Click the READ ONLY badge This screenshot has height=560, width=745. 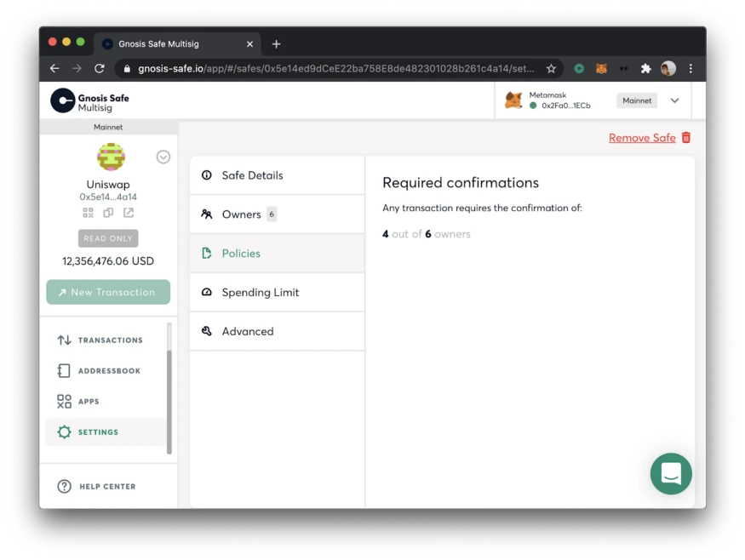click(x=108, y=238)
